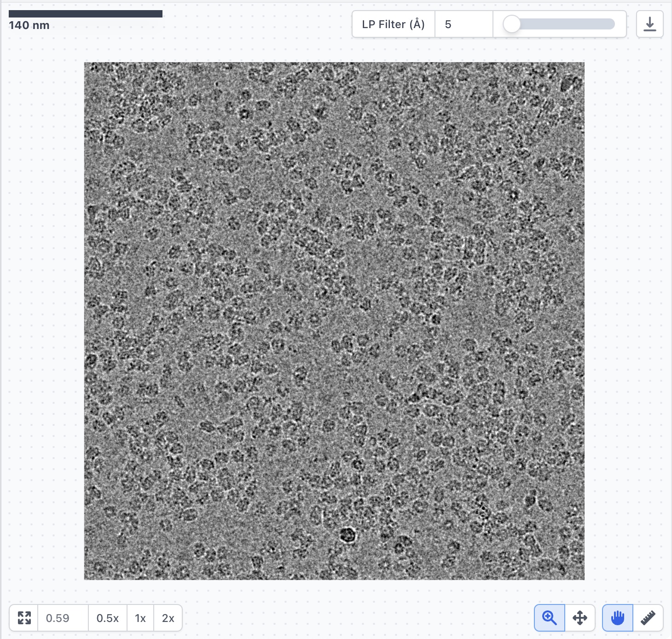This screenshot has width=672, height=639.
Task: Activate the zoom magnifier tool
Action: point(550,618)
